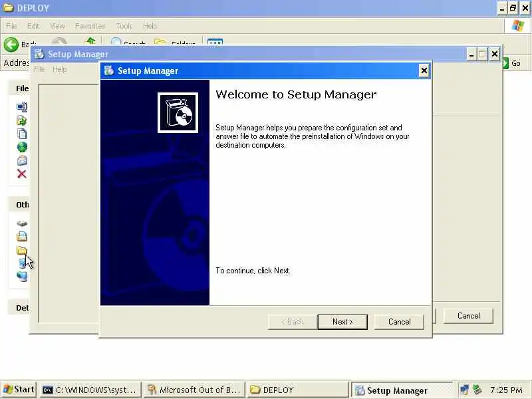This screenshot has height=399, width=532.
Task: Click green device icon in system tray
Action: tap(477, 390)
